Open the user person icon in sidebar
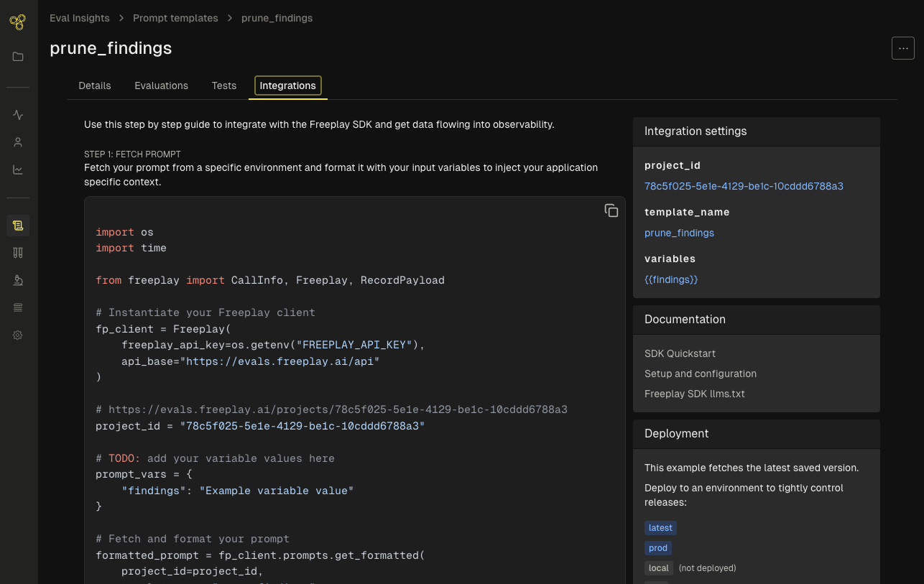The image size is (924, 584). coord(18,142)
